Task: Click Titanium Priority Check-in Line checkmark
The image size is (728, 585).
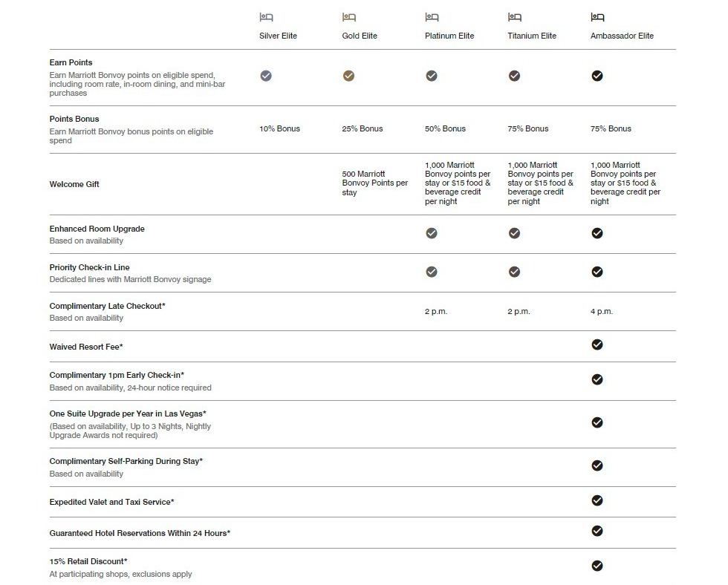Action: click(x=514, y=272)
